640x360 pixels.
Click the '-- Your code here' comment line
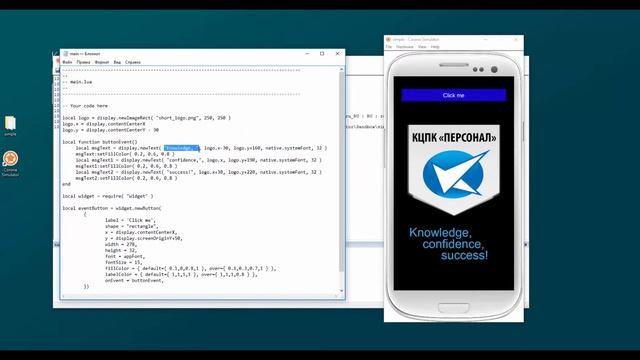tap(85, 106)
